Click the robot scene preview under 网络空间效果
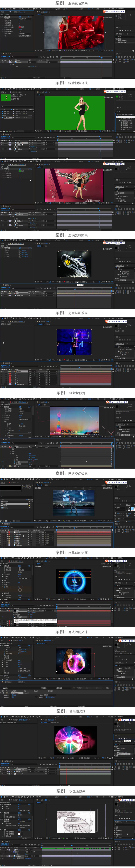Screen dimensions: 135x868 74,503
